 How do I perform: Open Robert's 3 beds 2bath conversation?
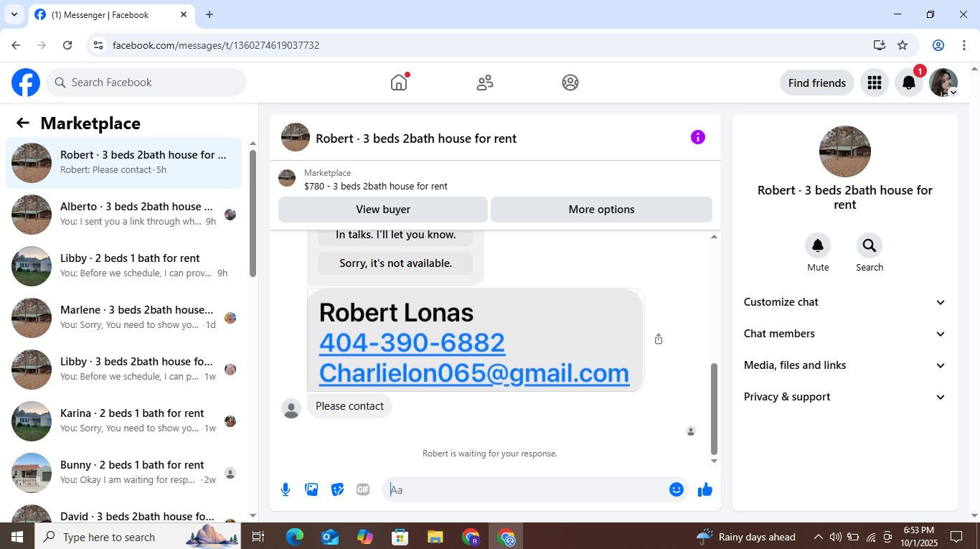point(123,163)
